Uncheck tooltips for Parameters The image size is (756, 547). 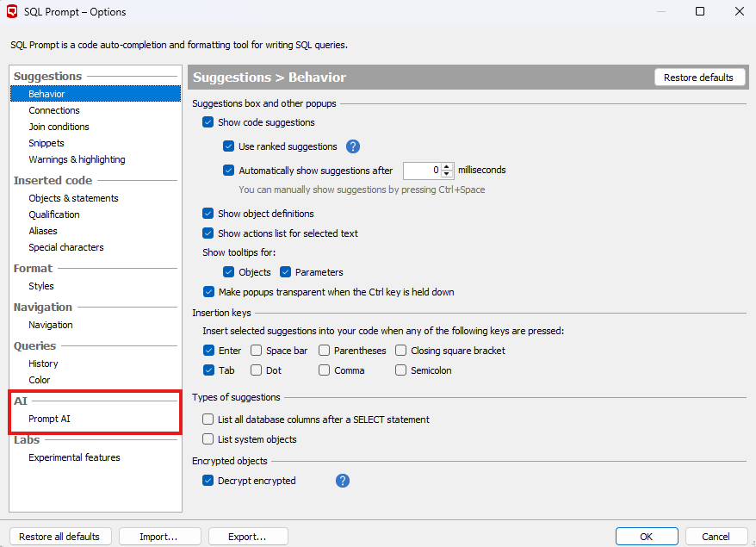pos(285,272)
